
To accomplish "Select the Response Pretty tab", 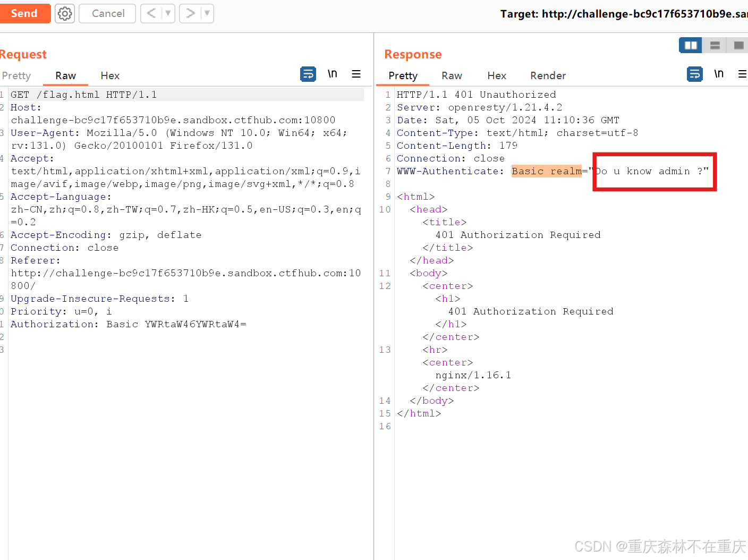I will click(x=403, y=75).
